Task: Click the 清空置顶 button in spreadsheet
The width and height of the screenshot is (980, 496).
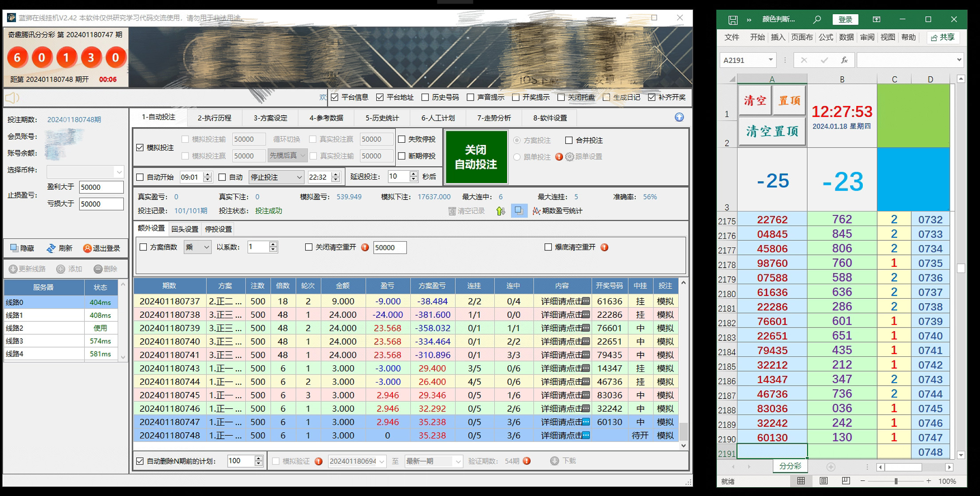Action: [x=772, y=131]
